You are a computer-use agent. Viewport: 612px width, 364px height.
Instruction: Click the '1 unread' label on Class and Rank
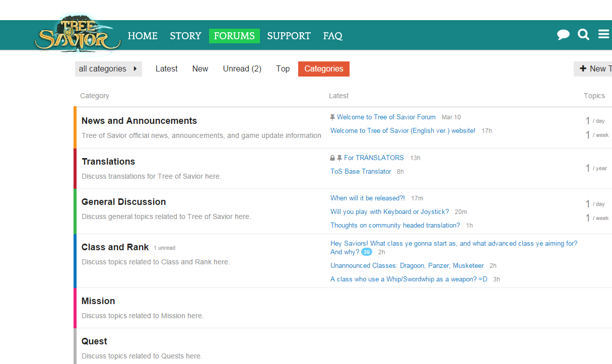pos(165,248)
